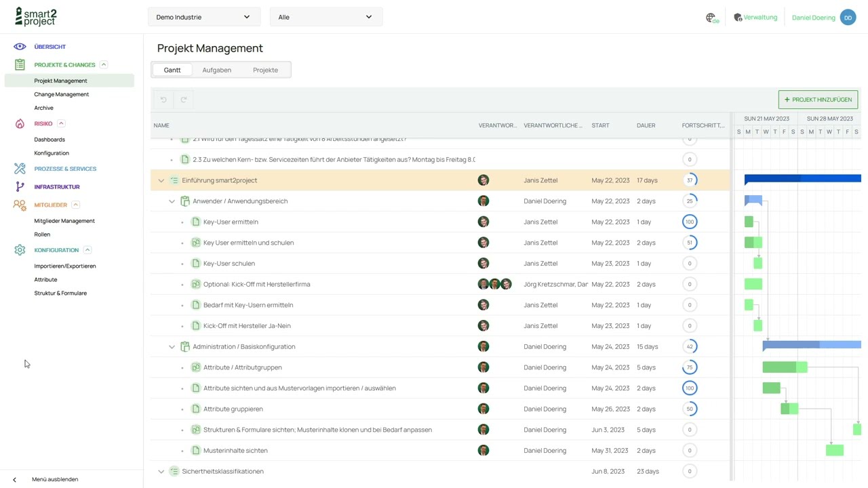
Task: Collapse the Konfiguration menu section
Action: [x=87, y=250]
